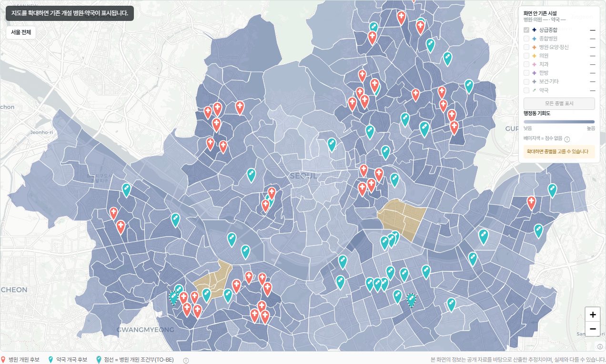Image resolution: width=606 pixels, height=364 pixels.
Task: Toggle the 상급종합 checkbox
Action: tap(526, 30)
